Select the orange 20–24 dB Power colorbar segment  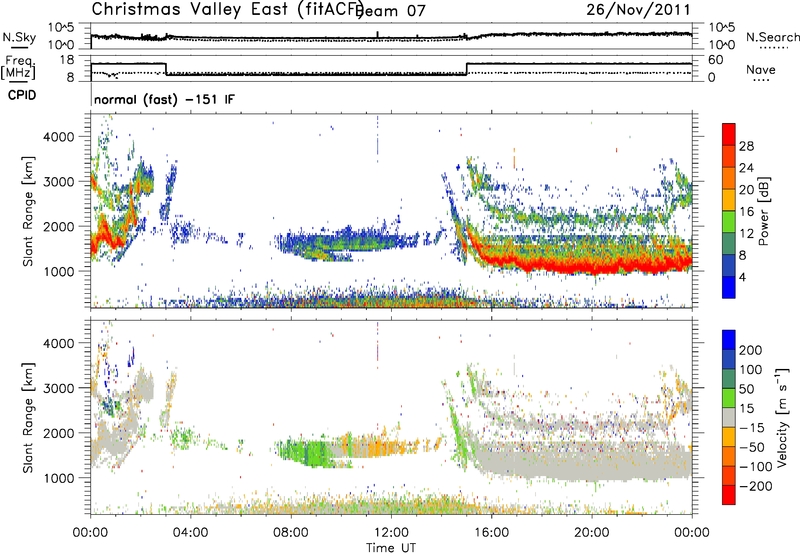tap(729, 178)
